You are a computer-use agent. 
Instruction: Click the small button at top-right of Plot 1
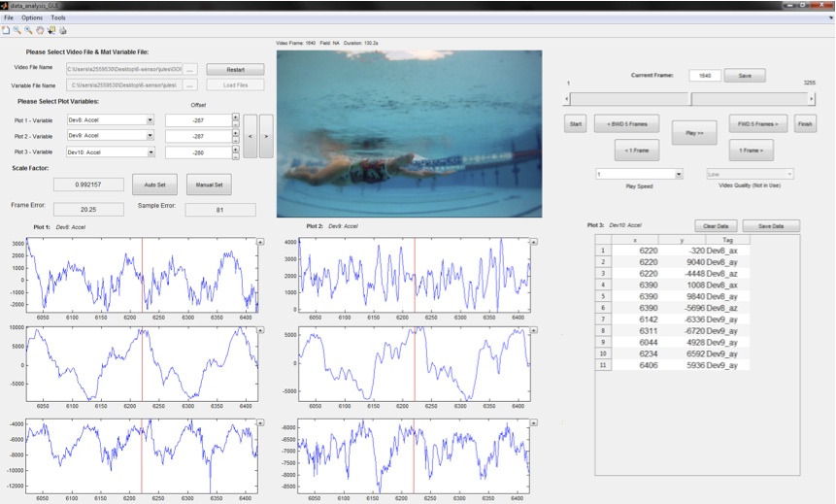pos(260,241)
